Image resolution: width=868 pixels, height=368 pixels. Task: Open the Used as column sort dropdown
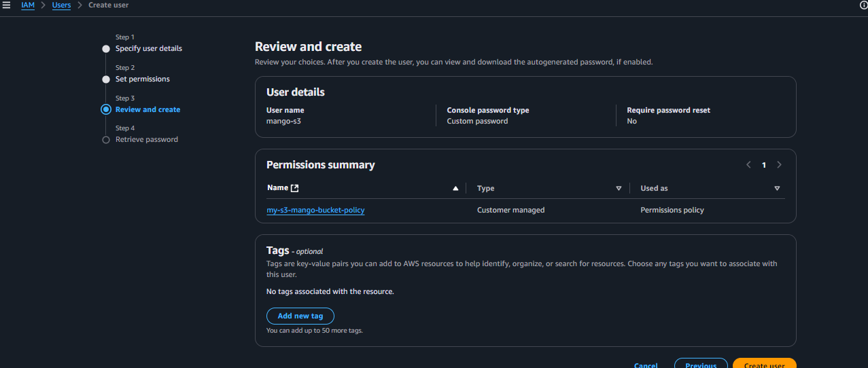pyautogui.click(x=777, y=189)
